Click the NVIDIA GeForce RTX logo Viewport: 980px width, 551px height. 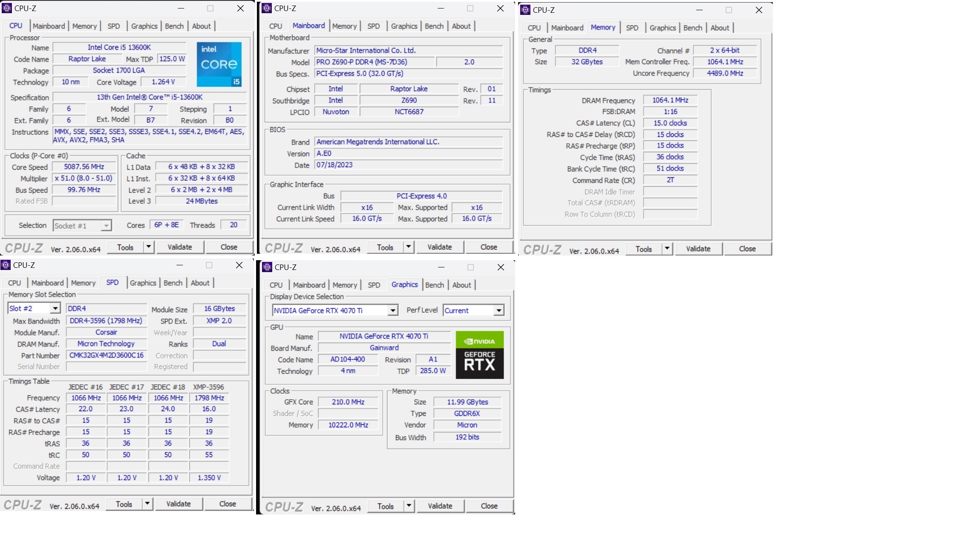click(x=479, y=355)
